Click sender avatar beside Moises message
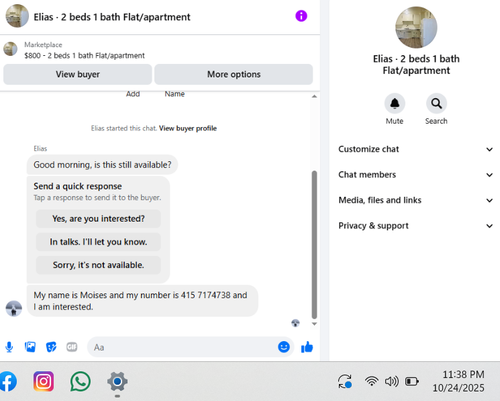 14,308
